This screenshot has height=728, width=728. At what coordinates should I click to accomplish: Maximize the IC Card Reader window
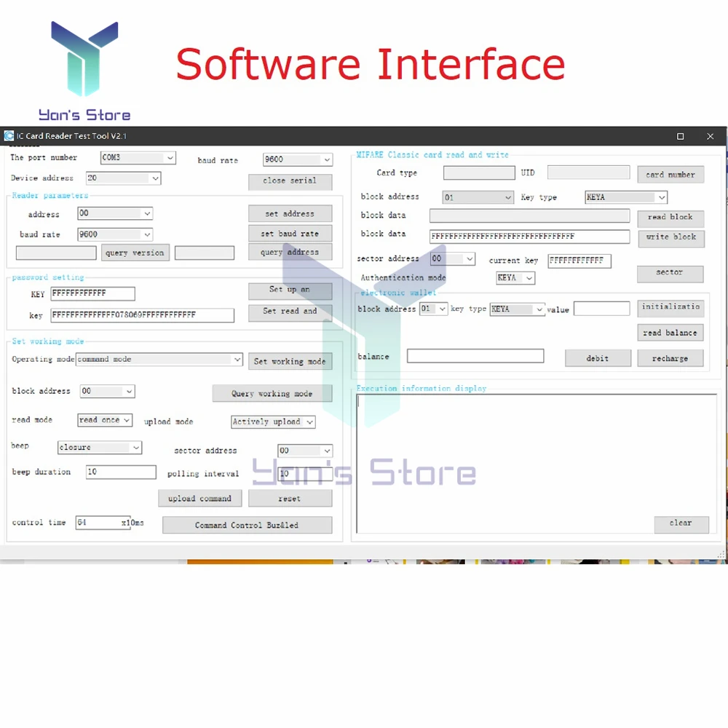click(x=680, y=137)
